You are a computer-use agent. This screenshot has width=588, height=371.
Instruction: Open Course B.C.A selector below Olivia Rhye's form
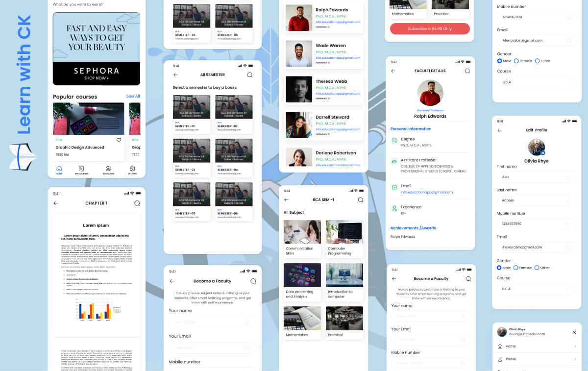pyautogui.click(x=537, y=289)
